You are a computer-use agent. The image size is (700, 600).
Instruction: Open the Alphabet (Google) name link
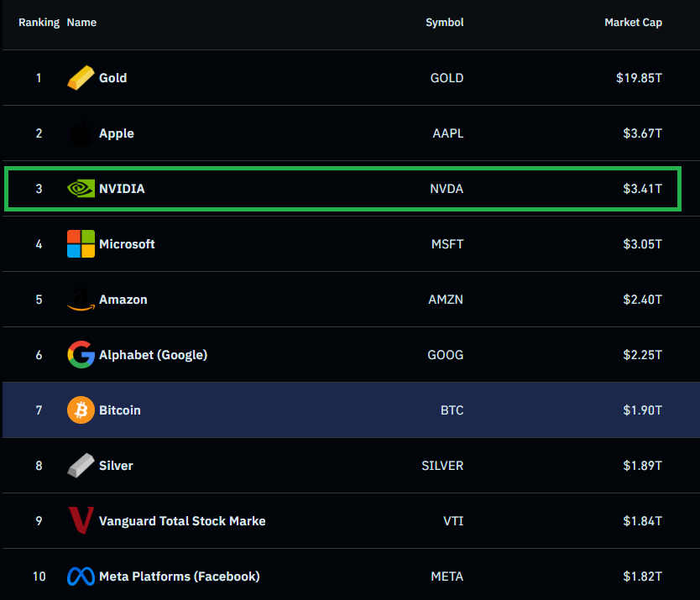(x=153, y=355)
